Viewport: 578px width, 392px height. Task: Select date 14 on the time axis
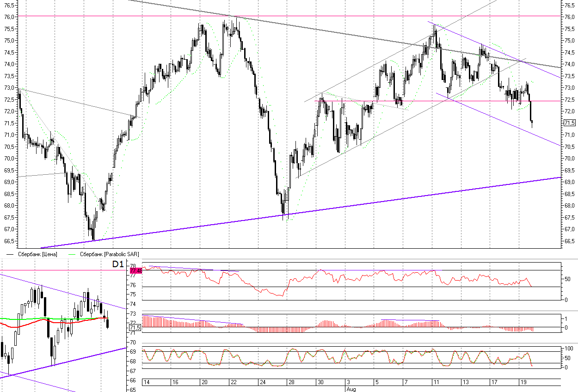click(x=146, y=383)
